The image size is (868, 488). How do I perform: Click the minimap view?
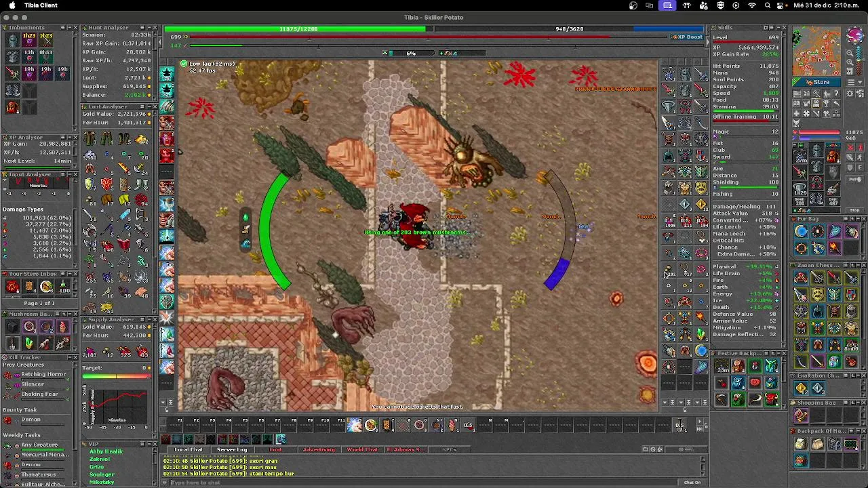click(x=816, y=51)
